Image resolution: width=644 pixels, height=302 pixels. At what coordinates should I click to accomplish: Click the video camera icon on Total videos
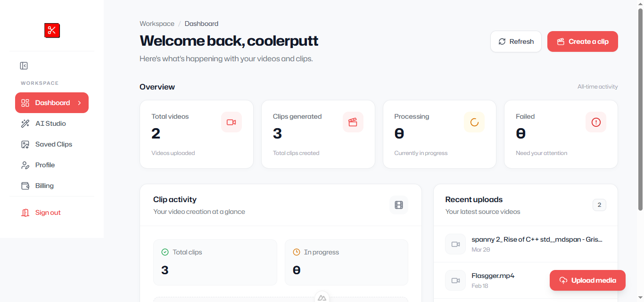click(x=231, y=122)
